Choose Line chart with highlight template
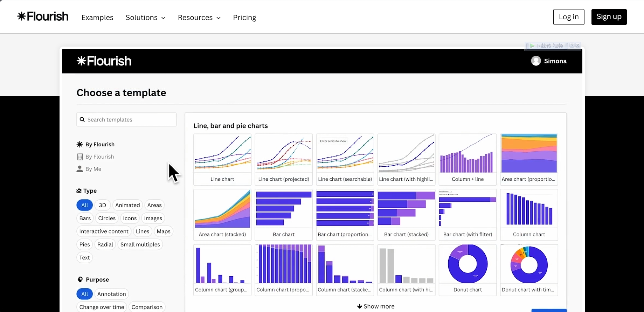 (406, 159)
